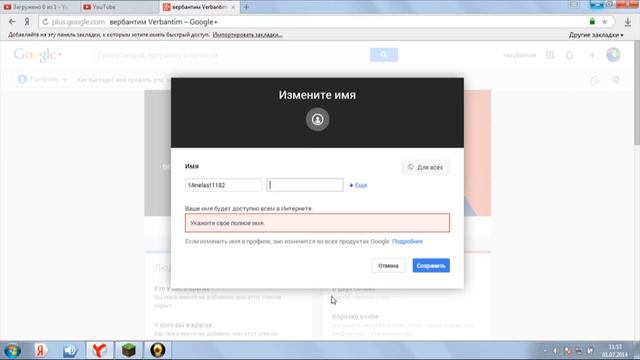This screenshot has width=640, height=360.
Task: Click the profile photo icon in dialog
Action: pos(318,119)
